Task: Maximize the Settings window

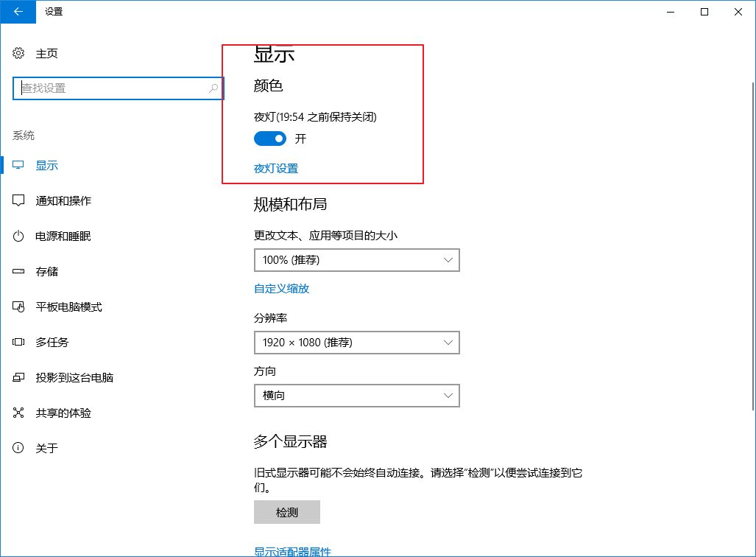Action: coord(704,12)
